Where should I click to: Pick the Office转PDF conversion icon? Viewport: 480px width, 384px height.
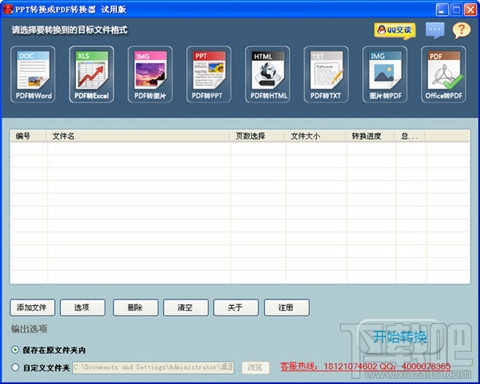click(443, 74)
